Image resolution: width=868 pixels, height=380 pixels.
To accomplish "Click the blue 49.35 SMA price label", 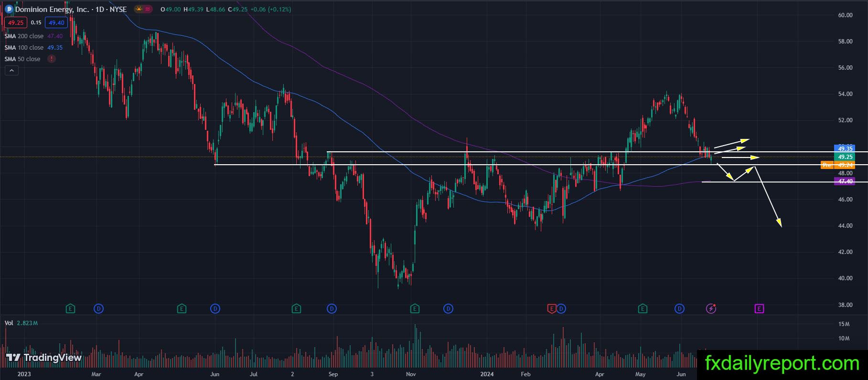I will [846, 148].
